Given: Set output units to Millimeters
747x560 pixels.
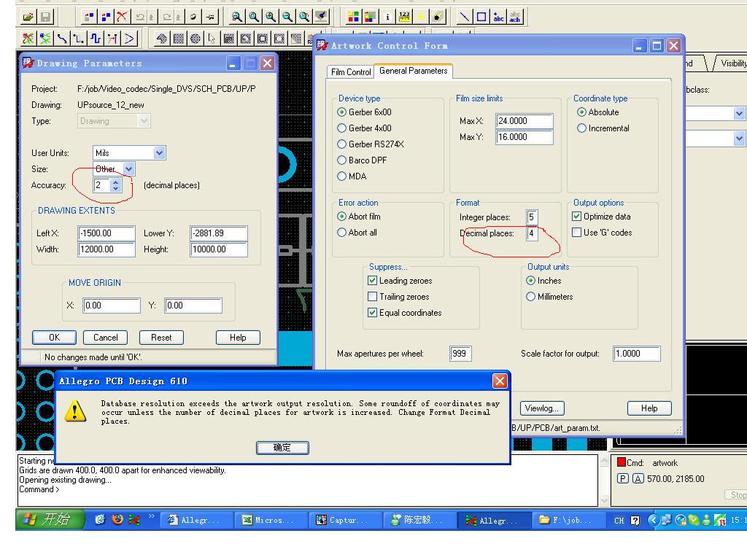Looking at the screenshot, I should click(550, 297).
